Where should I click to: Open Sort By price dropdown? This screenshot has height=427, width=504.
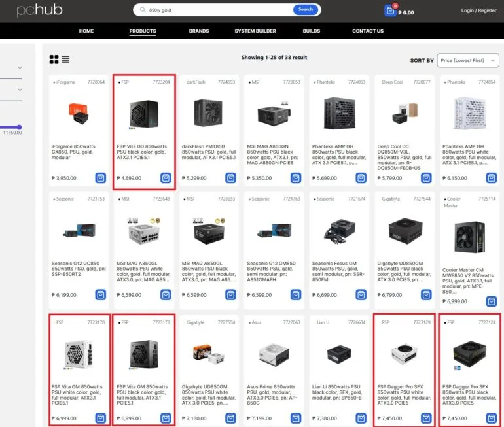[x=468, y=60]
